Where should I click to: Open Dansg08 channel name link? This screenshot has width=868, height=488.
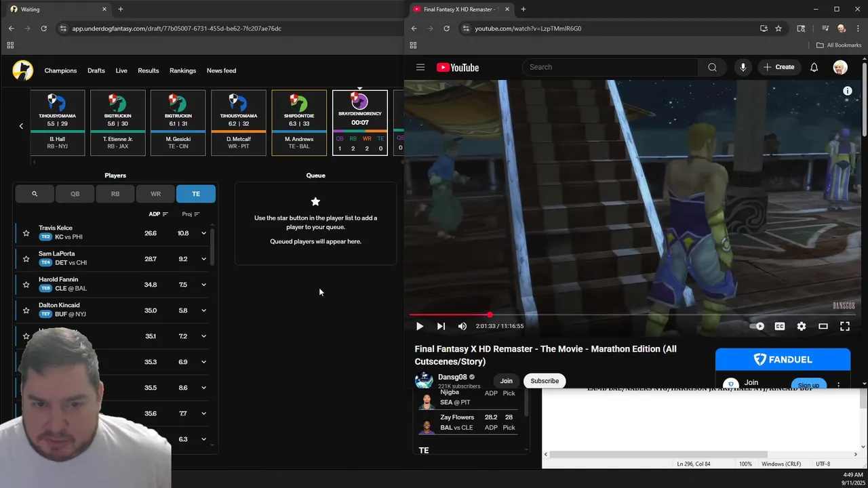click(452, 378)
